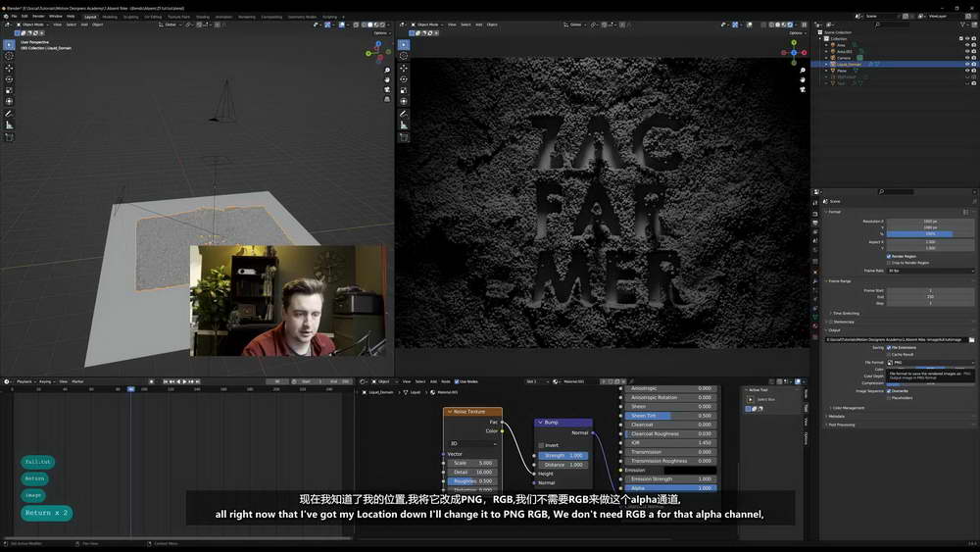This screenshot has width=980, height=552.
Task: Enable Crop to Render Region checkbox
Action: coord(889,263)
